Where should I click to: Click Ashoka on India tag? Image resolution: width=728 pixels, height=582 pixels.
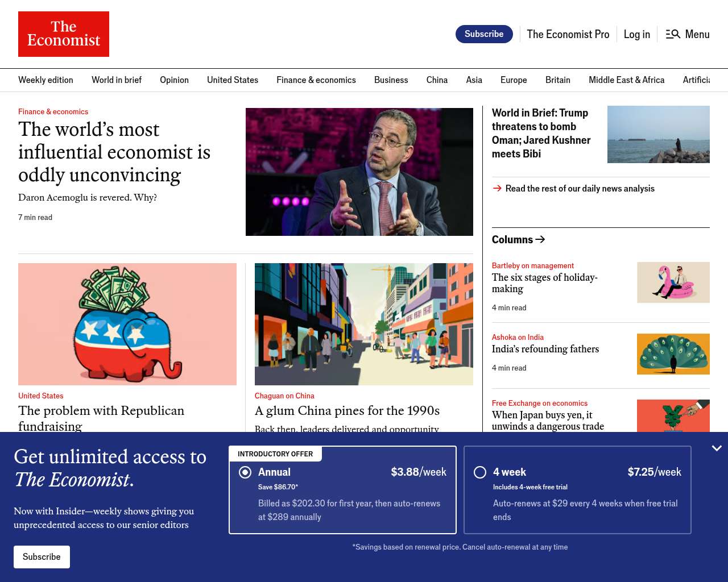518,337
